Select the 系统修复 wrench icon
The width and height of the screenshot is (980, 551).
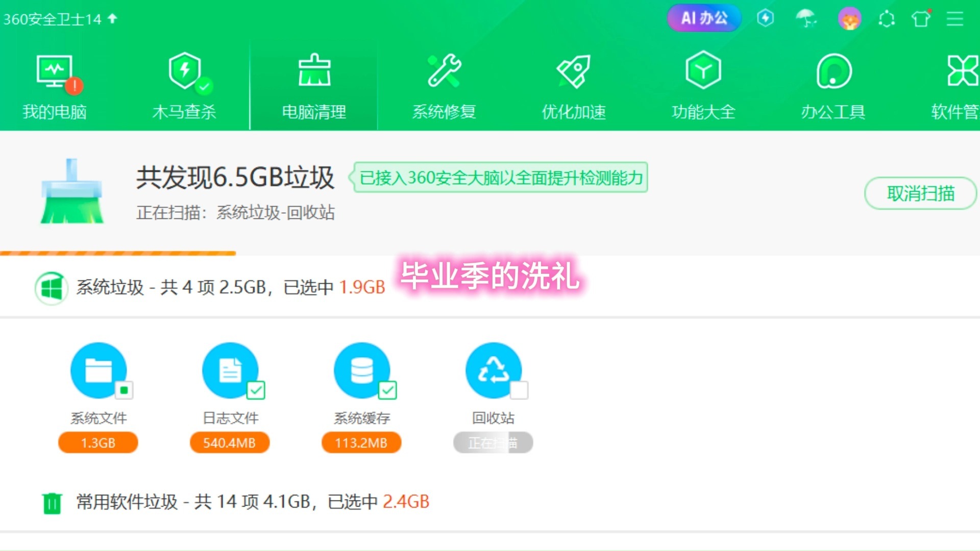pyautogui.click(x=444, y=71)
